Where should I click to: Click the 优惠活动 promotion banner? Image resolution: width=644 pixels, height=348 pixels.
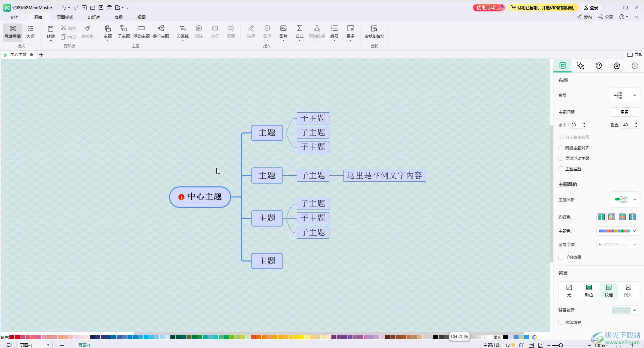(x=489, y=8)
